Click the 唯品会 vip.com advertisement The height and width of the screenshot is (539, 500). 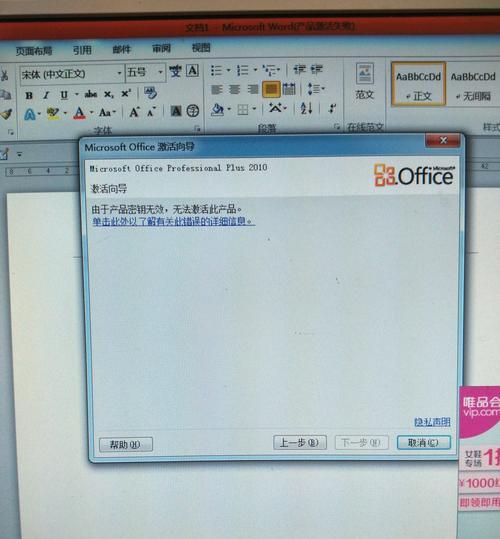479,449
